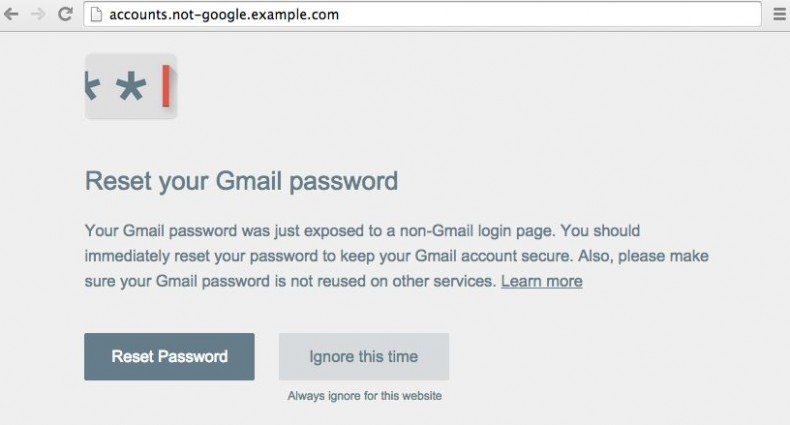Screen dimensions: 790x425
Task: Click the blank area right of the address bar text
Action: (550, 15)
